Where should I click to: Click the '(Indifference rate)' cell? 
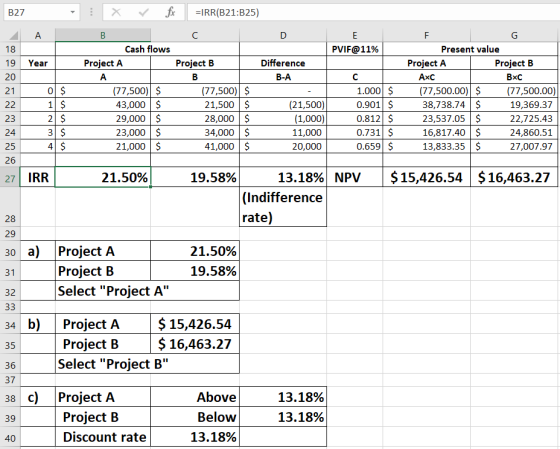(x=283, y=207)
